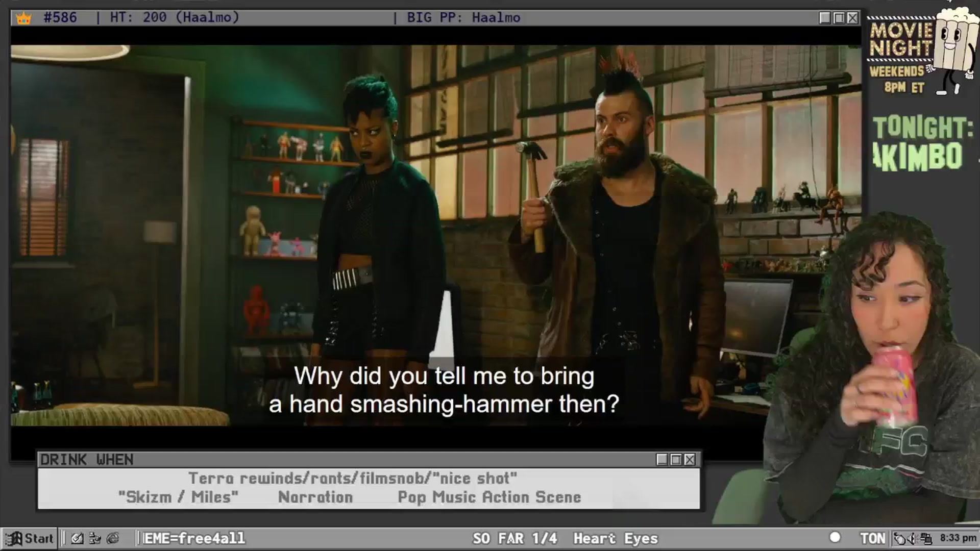Click the #586 counter in title bar
The height and width of the screenshot is (551, 980).
[x=60, y=18]
